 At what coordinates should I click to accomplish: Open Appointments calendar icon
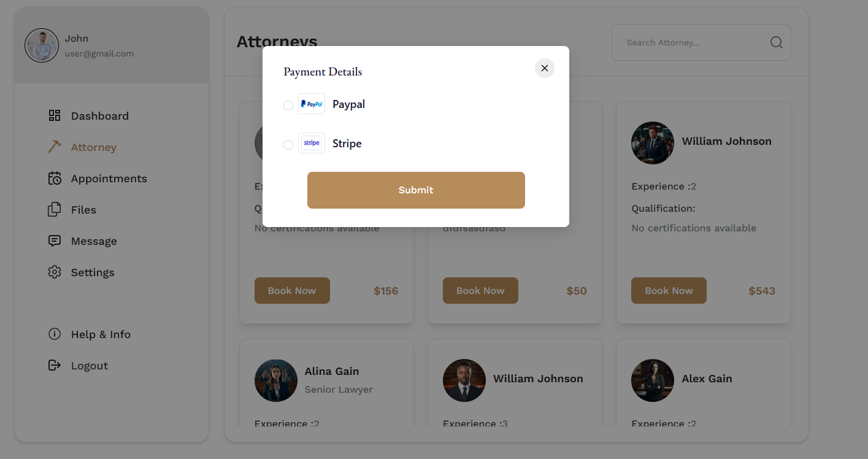[55, 178]
